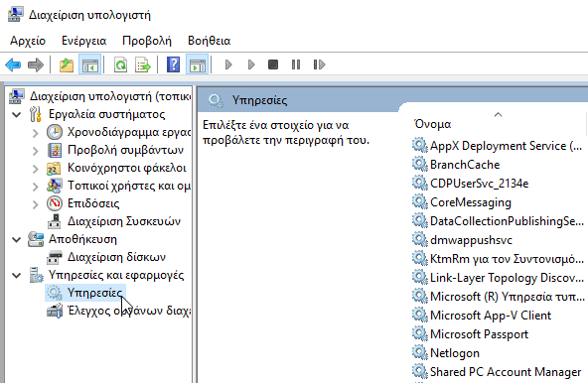Click the Restart Service icon
Image resolution: width=588 pixels, height=383 pixels.
click(x=319, y=64)
